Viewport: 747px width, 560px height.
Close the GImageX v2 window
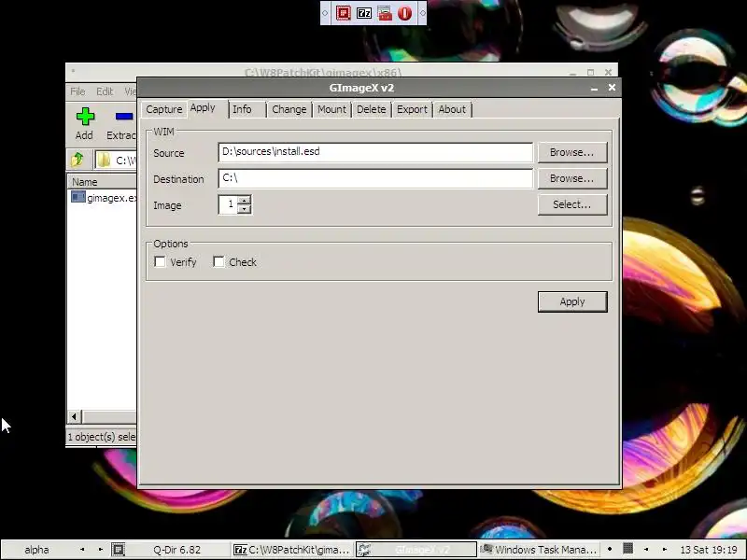612,88
